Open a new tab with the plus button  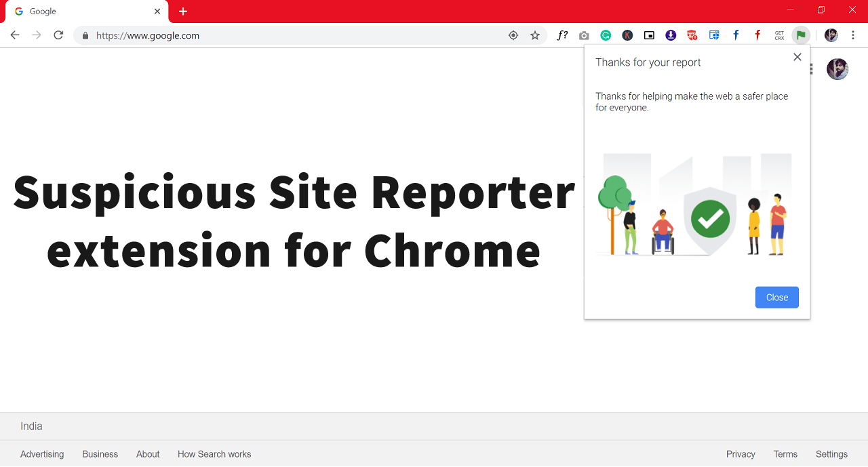(x=183, y=12)
